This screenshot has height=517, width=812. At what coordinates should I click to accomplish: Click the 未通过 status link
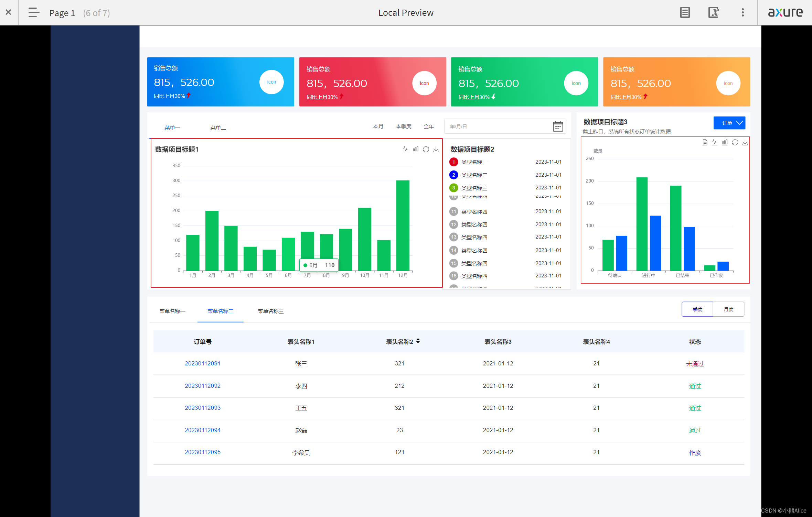point(695,364)
